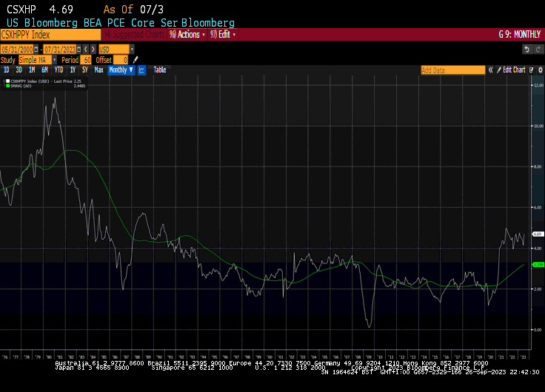Open the Actions menu

coord(188,34)
